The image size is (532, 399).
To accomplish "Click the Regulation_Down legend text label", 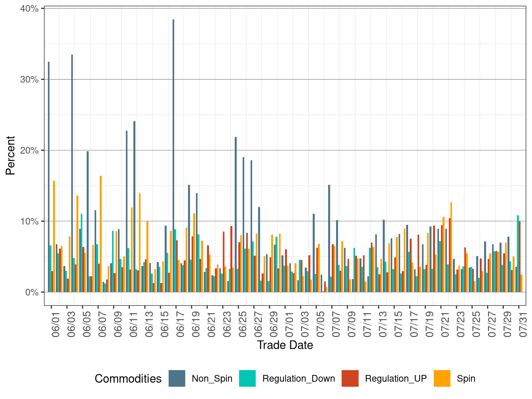I will 298,378.
